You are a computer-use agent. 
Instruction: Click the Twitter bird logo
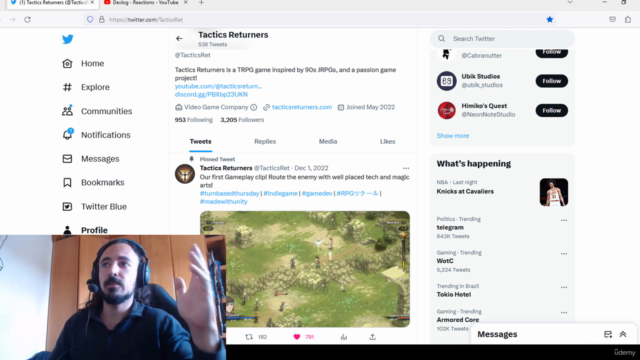coord(68,39)
